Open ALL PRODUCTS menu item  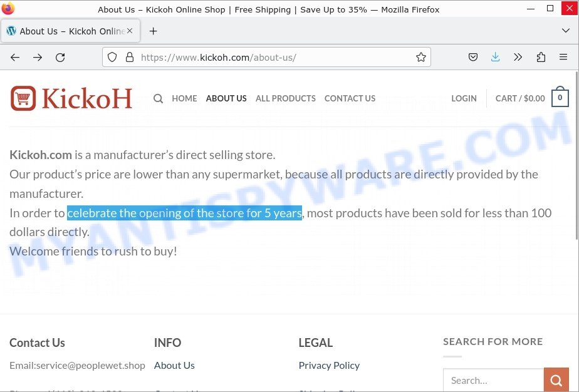pyautogui.click(x=286, y=98)
